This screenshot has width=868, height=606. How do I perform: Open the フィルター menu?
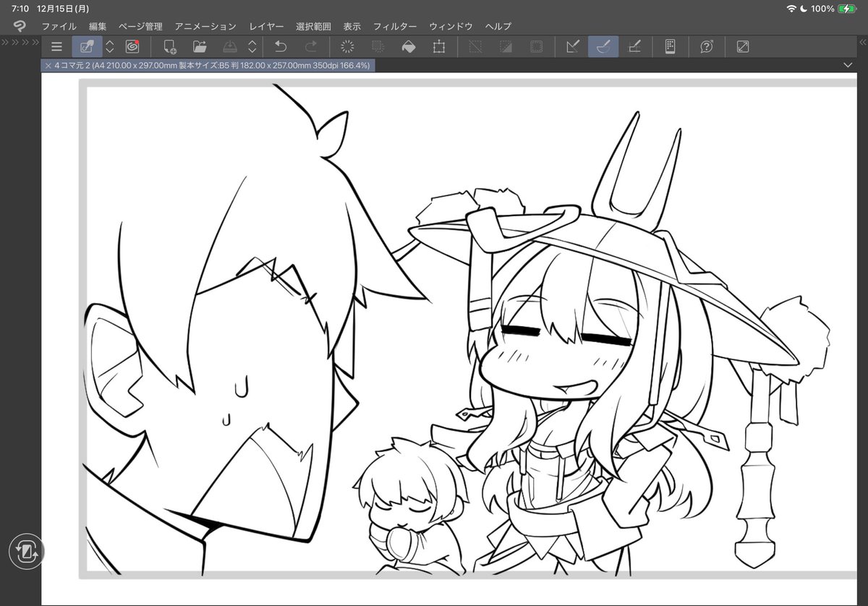point(395,26)
